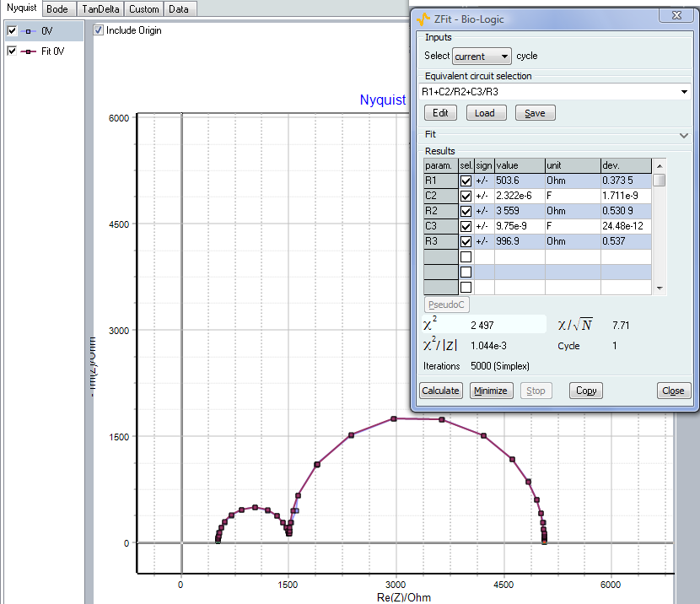
Task: Click the results table scroll-up arrow
Action: 660,165
